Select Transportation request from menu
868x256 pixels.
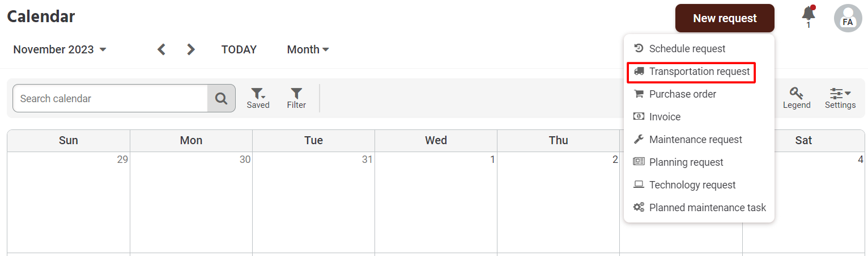[x=699, y=72]
